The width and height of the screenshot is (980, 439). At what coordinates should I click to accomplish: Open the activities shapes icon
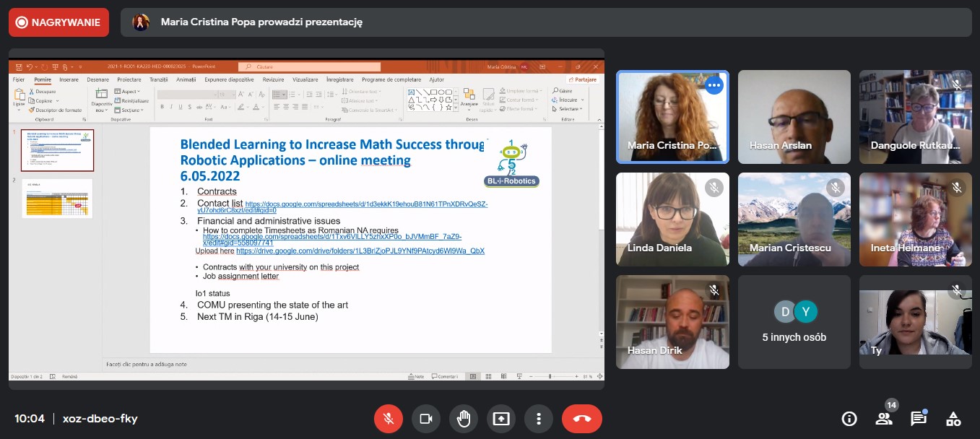(953, 419)
